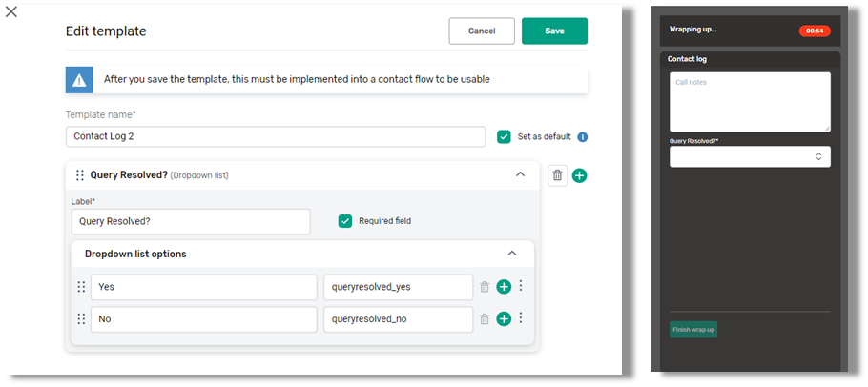Delete the No dropdown option
This screenshot has width=868, height=387.
pyautogui.click(x=485, y=319)
